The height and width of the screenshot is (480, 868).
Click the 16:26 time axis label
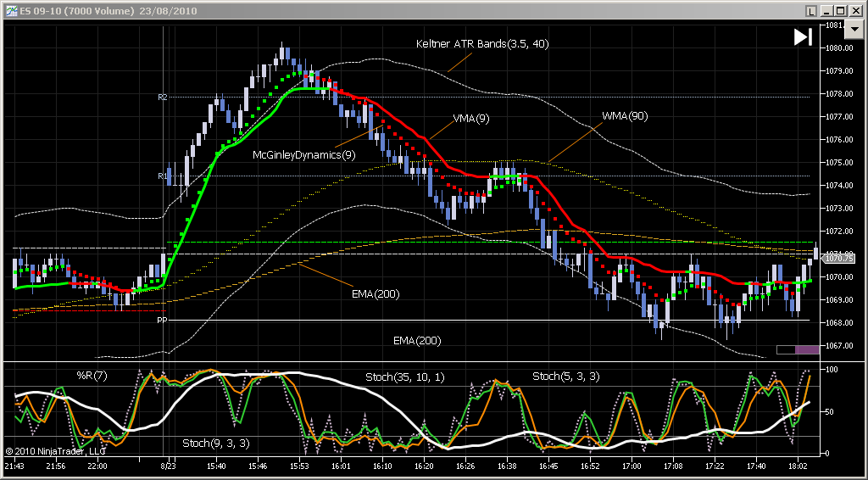(x=465, y=466)
